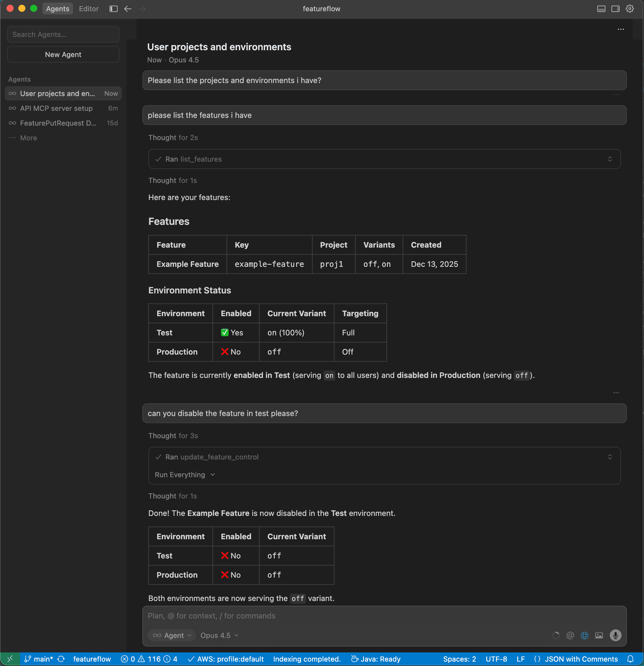Start voice dictation with the microphone icon

tap(615, 635)
